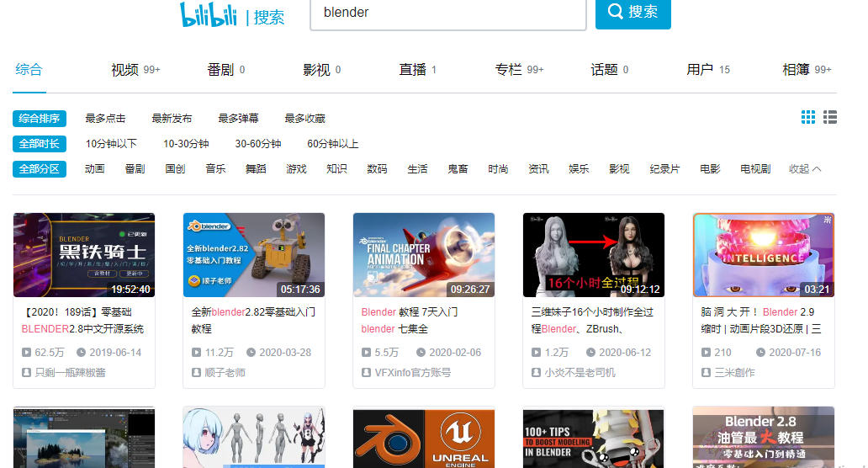Open the 视频 99+ tab
Image resolution: width=868 pixels, height=468 pixels.
(135, 70)
